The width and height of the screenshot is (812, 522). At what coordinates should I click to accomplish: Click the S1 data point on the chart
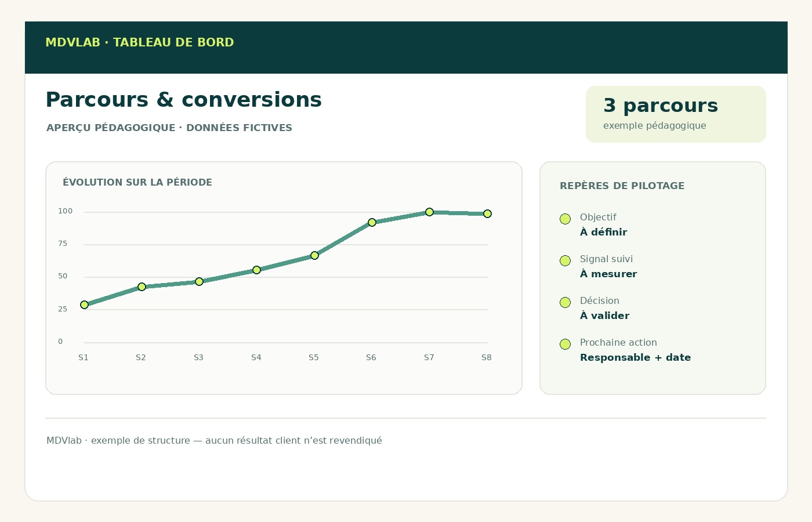pyautogui.click(x=84, y=305)
